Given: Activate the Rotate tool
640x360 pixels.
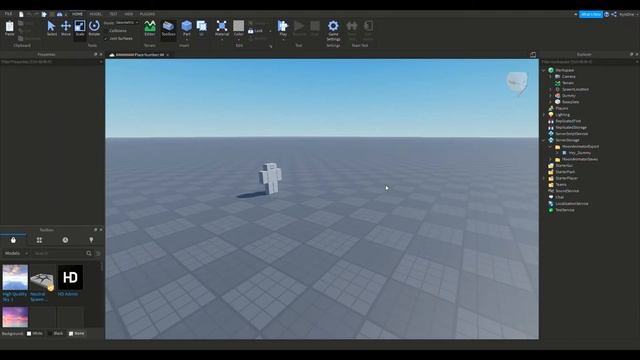Looking at the screenshot, I should click(x=94, y=28).
